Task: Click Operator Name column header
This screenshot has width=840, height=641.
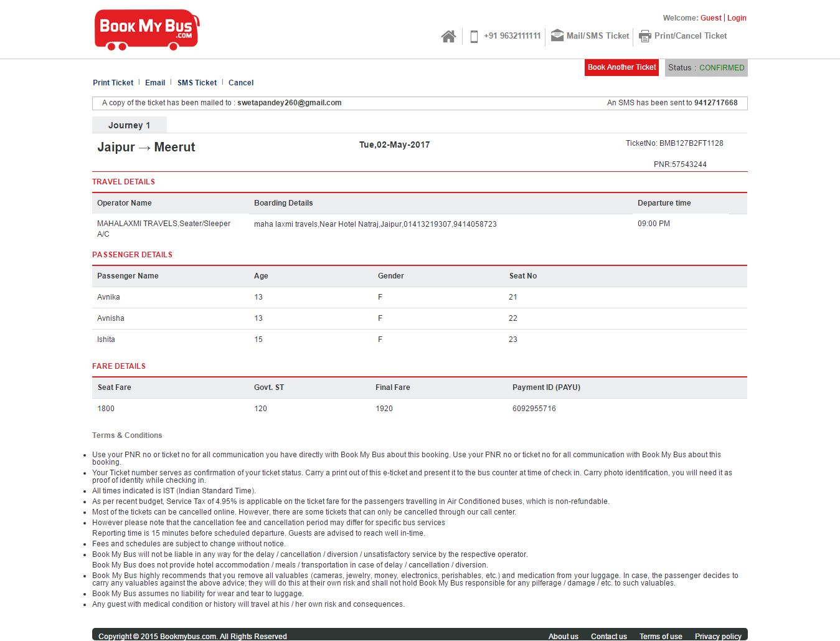Action: click(x=125, y=203)
